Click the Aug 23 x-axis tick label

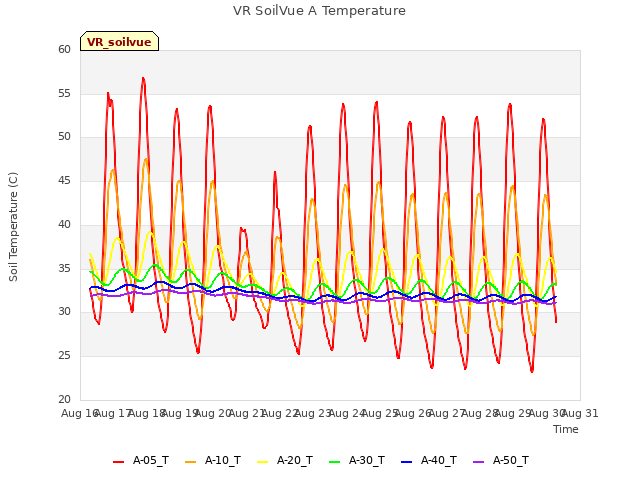(313, 413)
